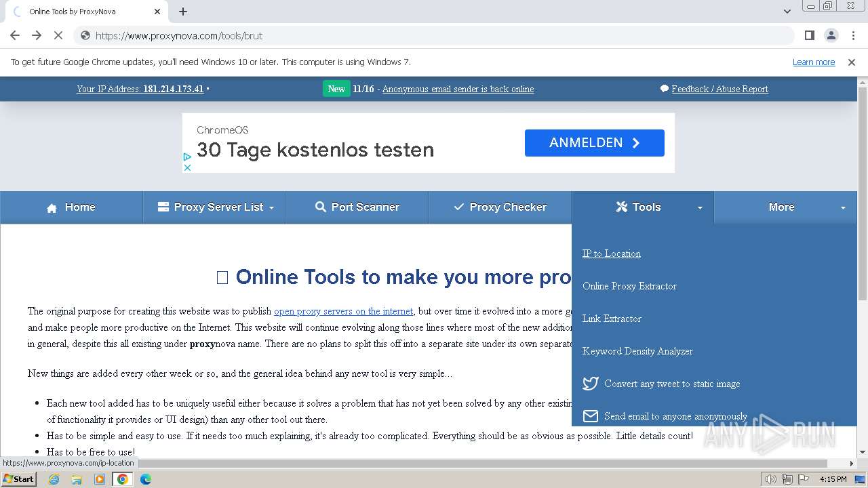Open Chrome's three-dot menu

(852, 35)
